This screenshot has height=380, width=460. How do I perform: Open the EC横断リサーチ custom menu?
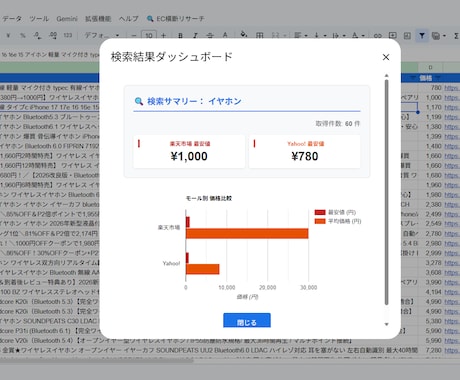pyautogui.click(x=176, y=19)
